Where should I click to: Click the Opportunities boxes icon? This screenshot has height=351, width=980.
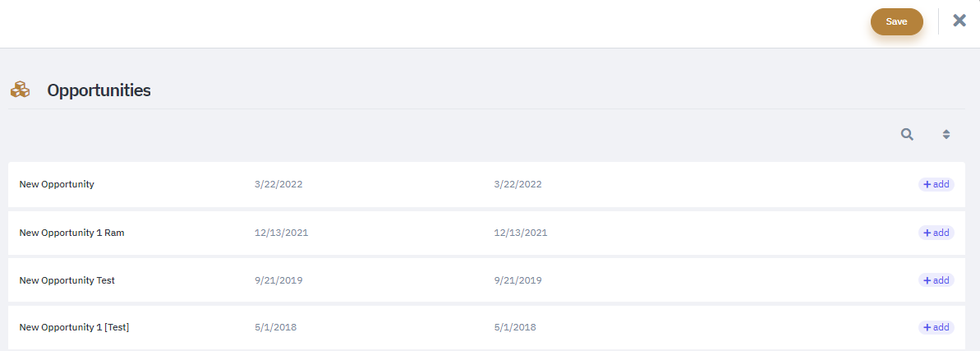20,90
